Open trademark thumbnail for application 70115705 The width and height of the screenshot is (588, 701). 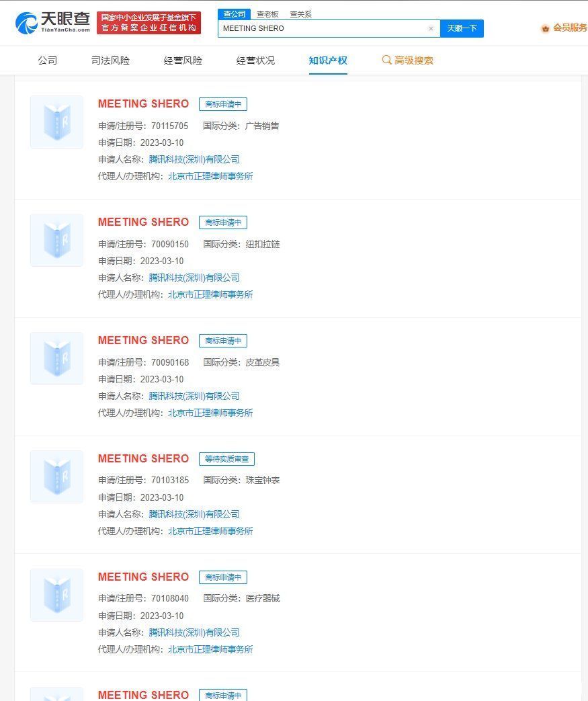click(x=57, y=122)
